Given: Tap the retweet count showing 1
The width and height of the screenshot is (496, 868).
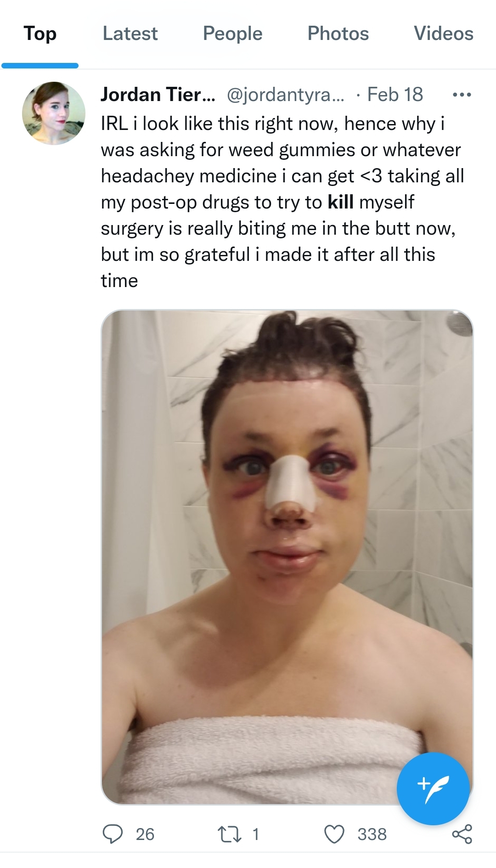Looking at the screenshot, I should point(256,834).
